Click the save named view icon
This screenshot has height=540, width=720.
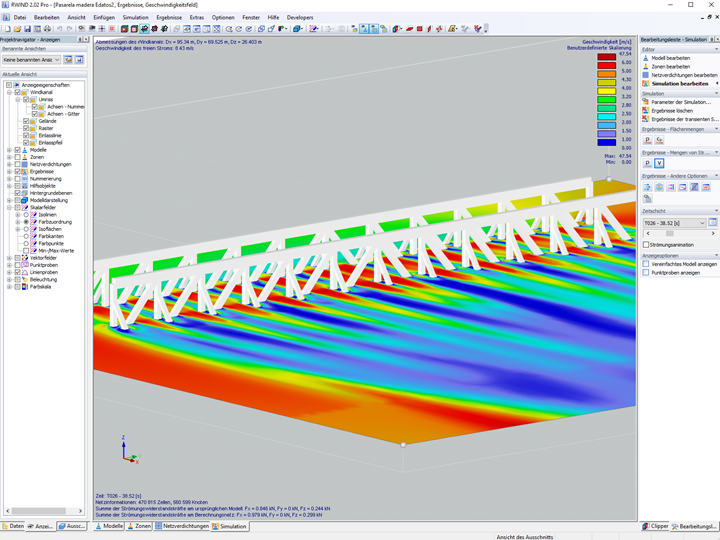pos(79,60)
